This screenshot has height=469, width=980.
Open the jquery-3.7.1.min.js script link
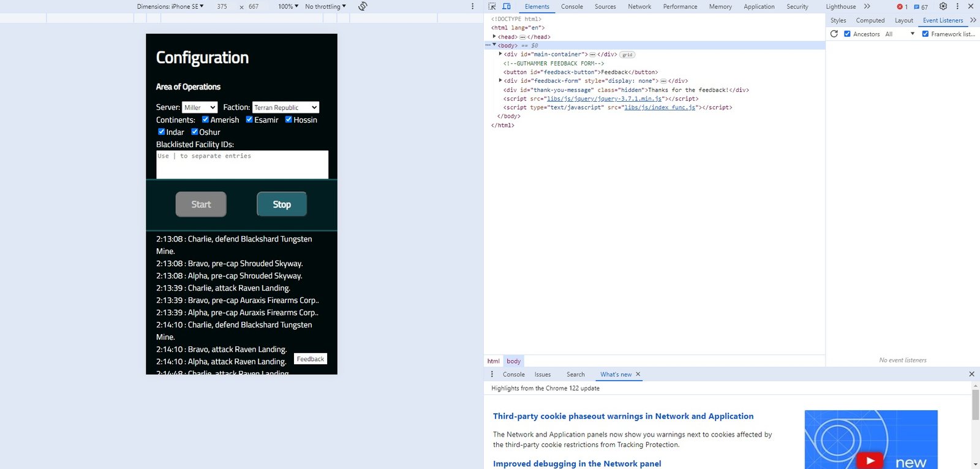(604, 99)
